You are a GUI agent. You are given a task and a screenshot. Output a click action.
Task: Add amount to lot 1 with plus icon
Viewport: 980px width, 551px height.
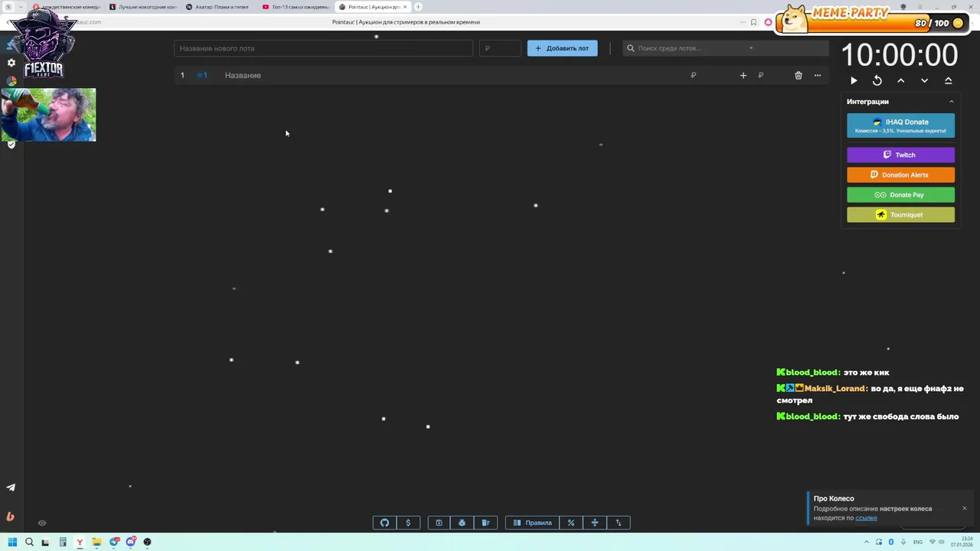tap(743, 75)
